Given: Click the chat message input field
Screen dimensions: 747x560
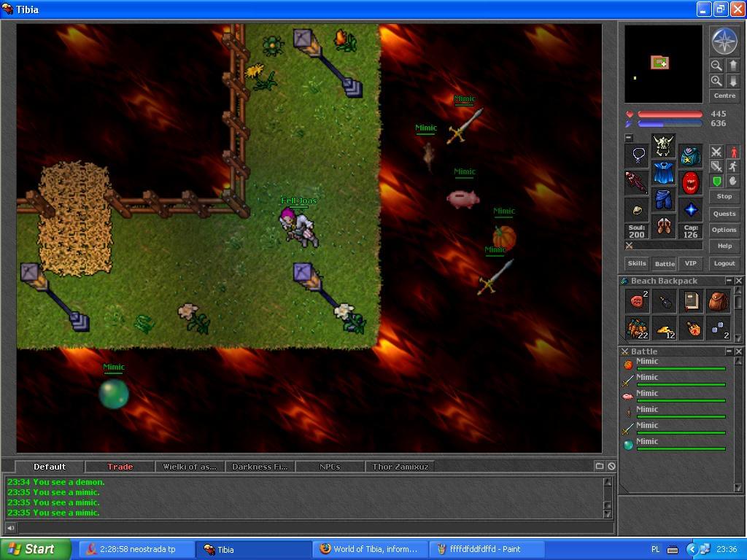Looking at the screenshot, I should [x=315, y=527].
